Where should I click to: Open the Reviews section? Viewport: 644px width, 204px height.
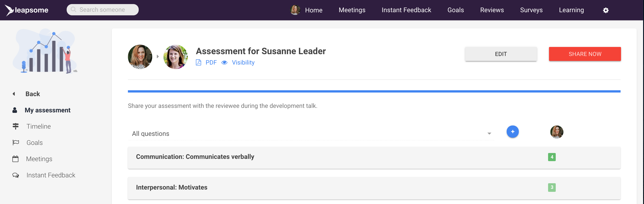(x=492, y=10)
